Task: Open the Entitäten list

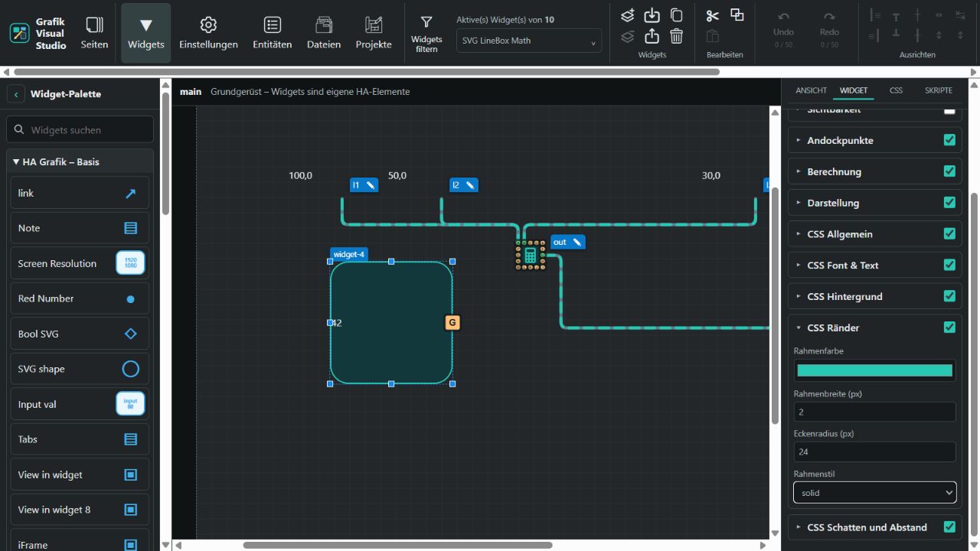Action: (x=272, y=33)
